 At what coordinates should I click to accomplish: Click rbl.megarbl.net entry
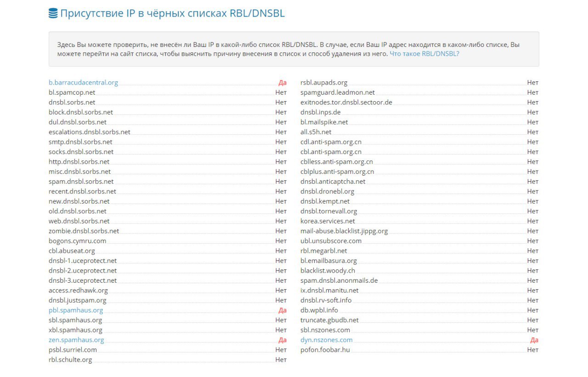click(324, 251)
